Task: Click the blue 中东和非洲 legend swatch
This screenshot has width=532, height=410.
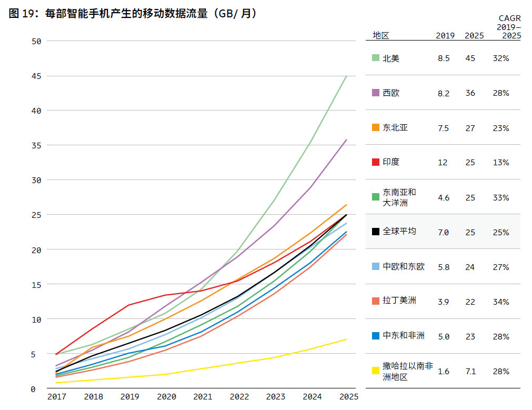Action: [376, 336]
